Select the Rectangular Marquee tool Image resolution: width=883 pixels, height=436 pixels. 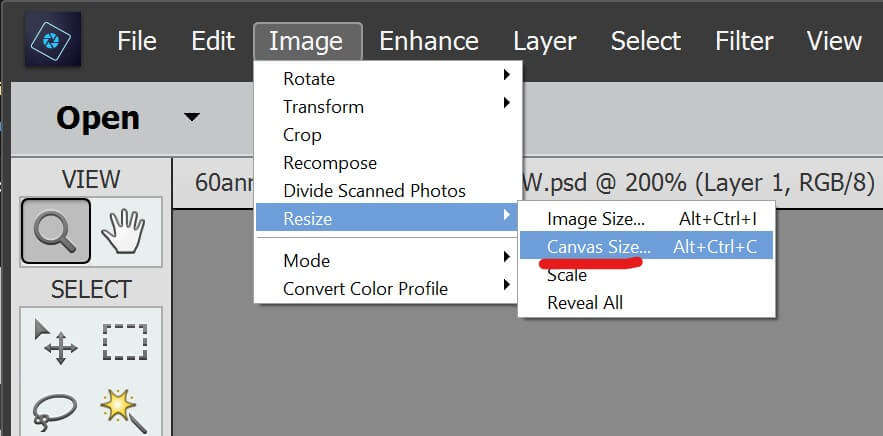tap(125, 342)
